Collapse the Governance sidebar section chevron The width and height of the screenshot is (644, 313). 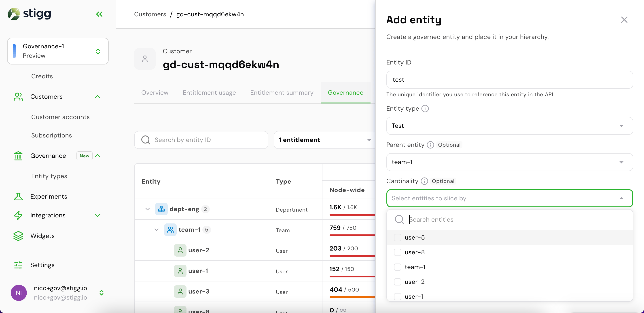pyautogui.click(x=98, y=156)
